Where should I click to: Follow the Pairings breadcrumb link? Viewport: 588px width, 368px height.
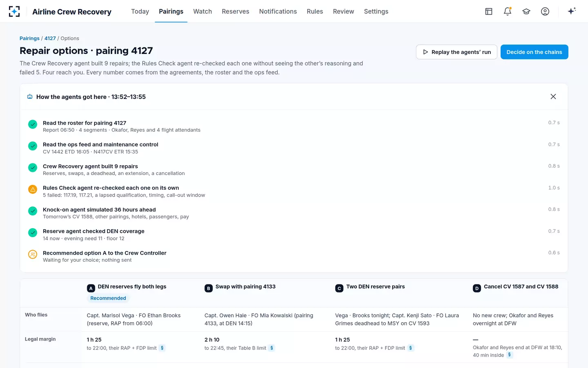29,38
